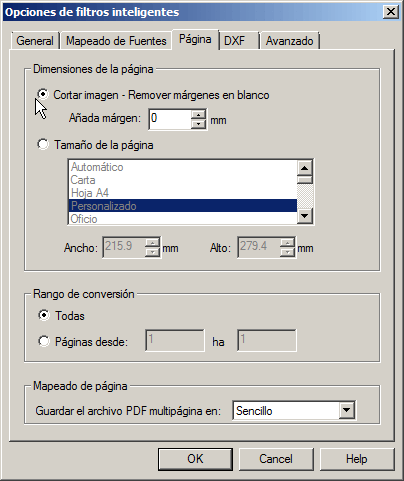
Task: Open the Avanzado tab
Action: pyautogui.click(x=289, y=41)
